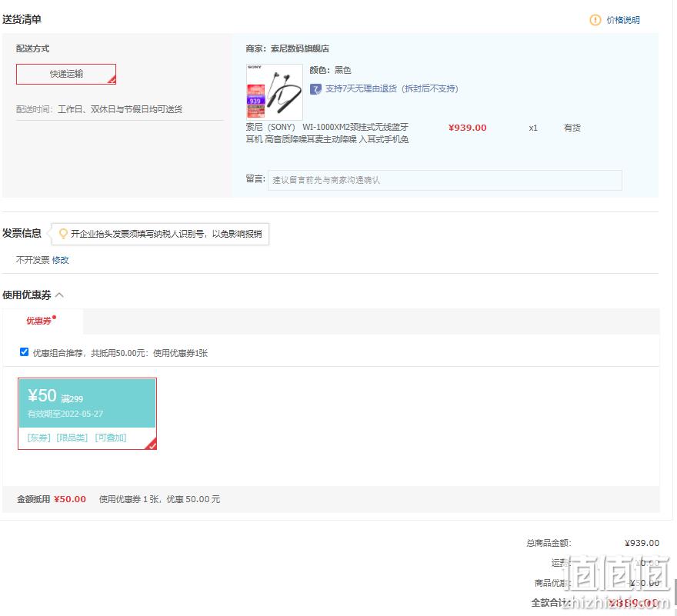Click the product title 索尼 WI-1000XM2
Screen dimensions: 677x616
327,133
